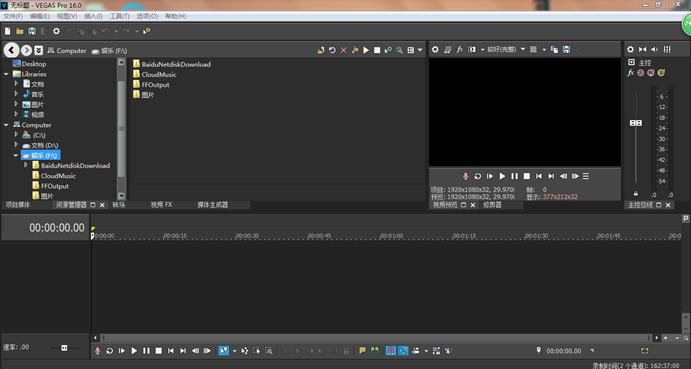691x369 pixels.
Task: Stop playback under the video preview
Action: coord(527,176)
